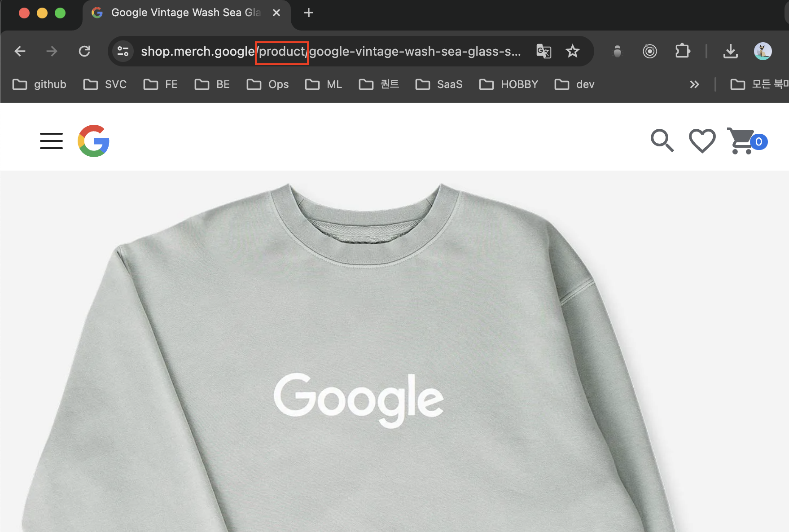Go back to the previous page

tap(20, 51)
